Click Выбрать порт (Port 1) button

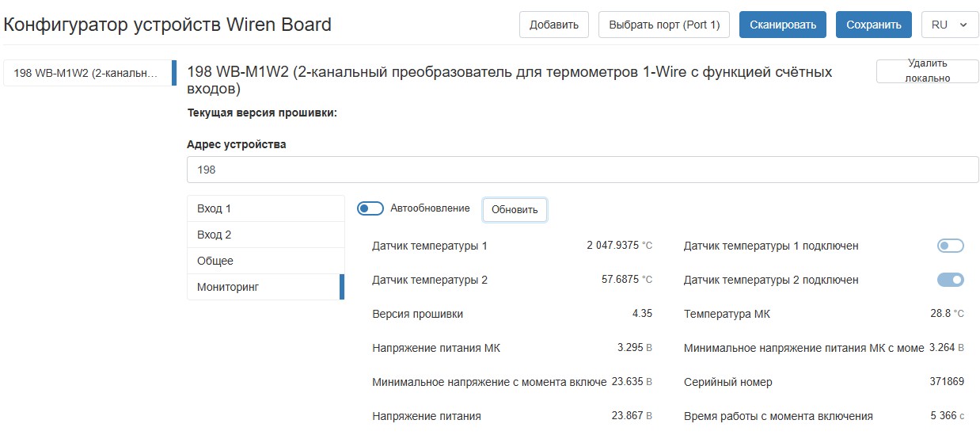663,25
